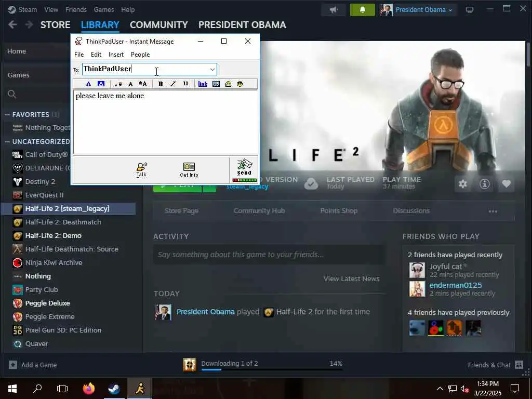Image resolution: width=532 pixels, height=399 pixels.
Task: Click View Latest News
Action: [x=352, y=279]
